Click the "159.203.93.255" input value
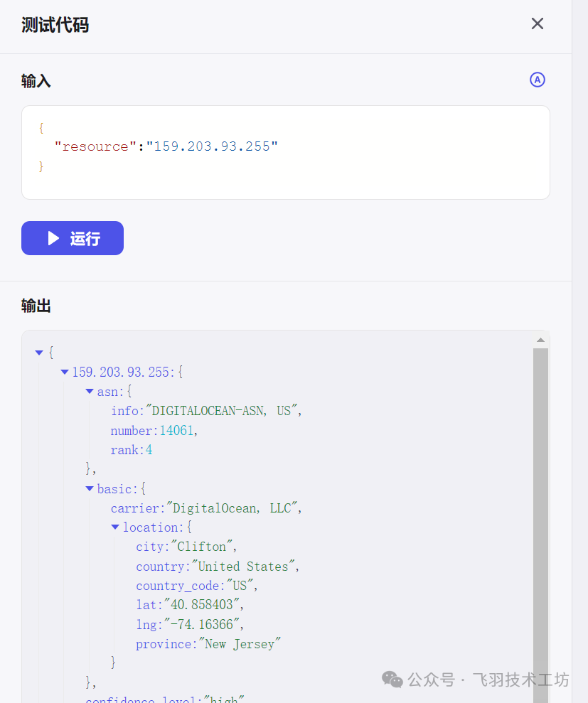 click(212, 147)
